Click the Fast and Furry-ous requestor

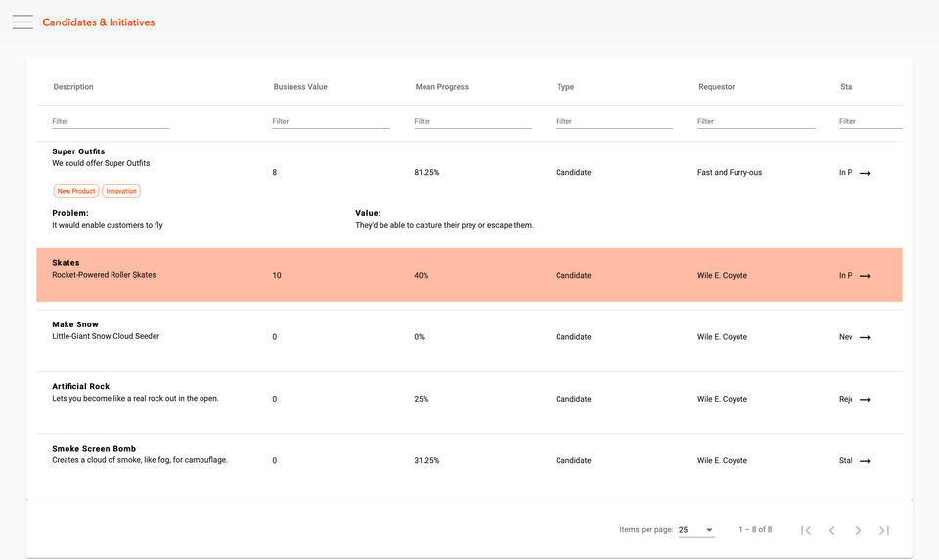[x=730, y=172]
